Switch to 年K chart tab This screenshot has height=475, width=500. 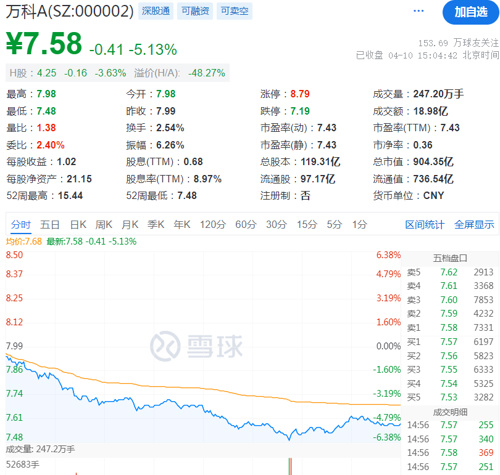pyautogui.click(x=182, y=225)
